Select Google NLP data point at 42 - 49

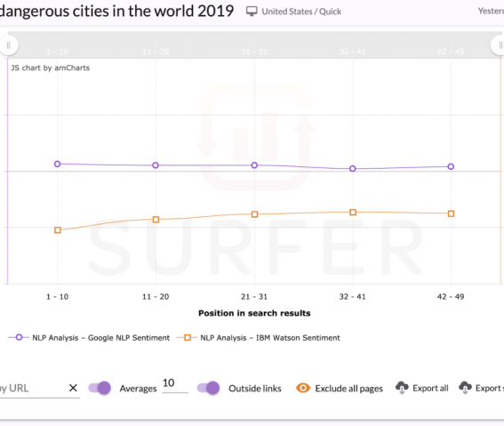[451, 166]
